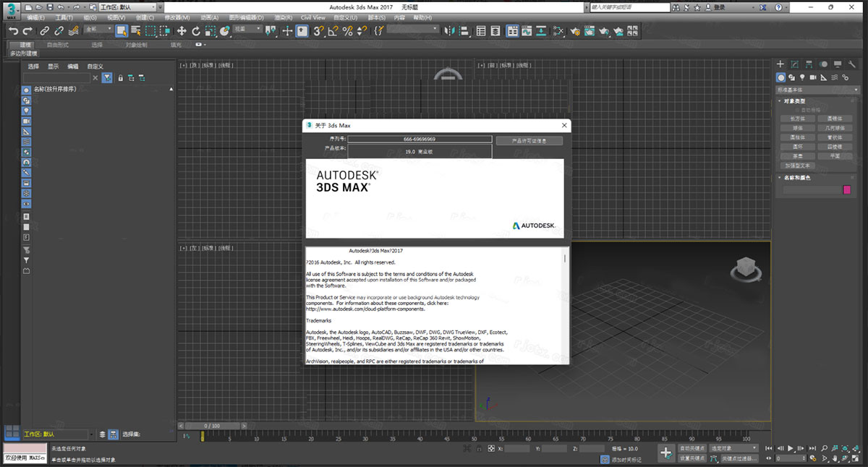This screenshot has height=467, width=868.
Task: Activate the Rotate tool in the toolbar
Action: point(196,30)
